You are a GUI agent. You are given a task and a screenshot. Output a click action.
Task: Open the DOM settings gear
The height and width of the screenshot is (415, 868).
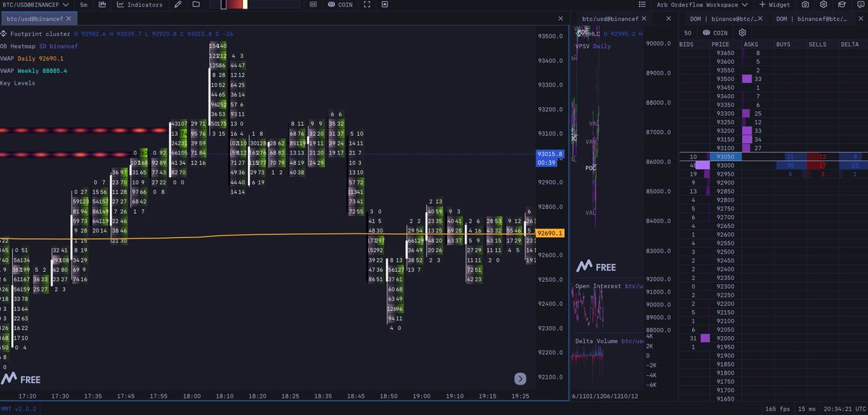(x=742, y=33)
